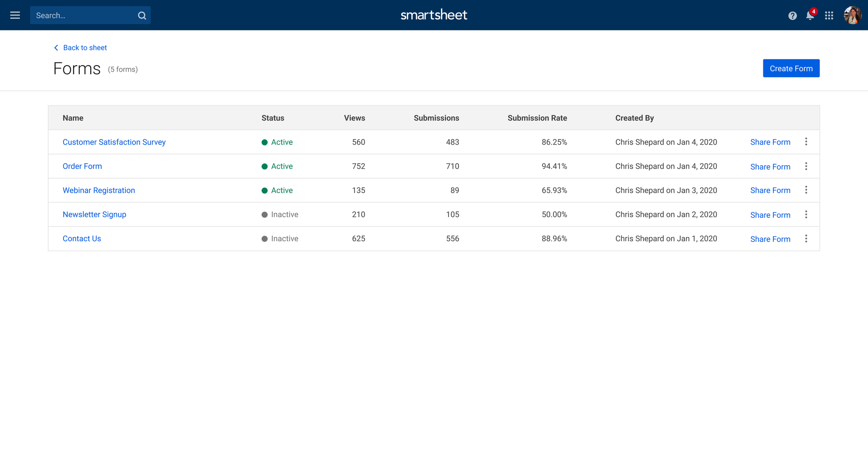Open more options for Order Form row

[806, 166]
